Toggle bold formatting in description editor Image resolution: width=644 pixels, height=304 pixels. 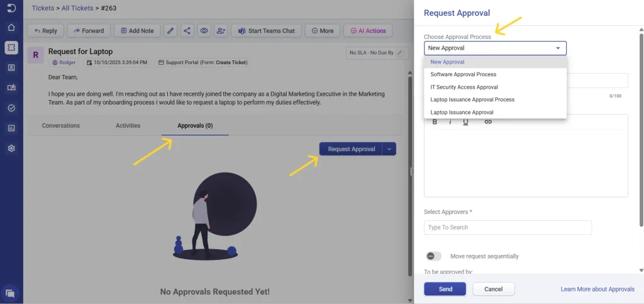point(435,122)
